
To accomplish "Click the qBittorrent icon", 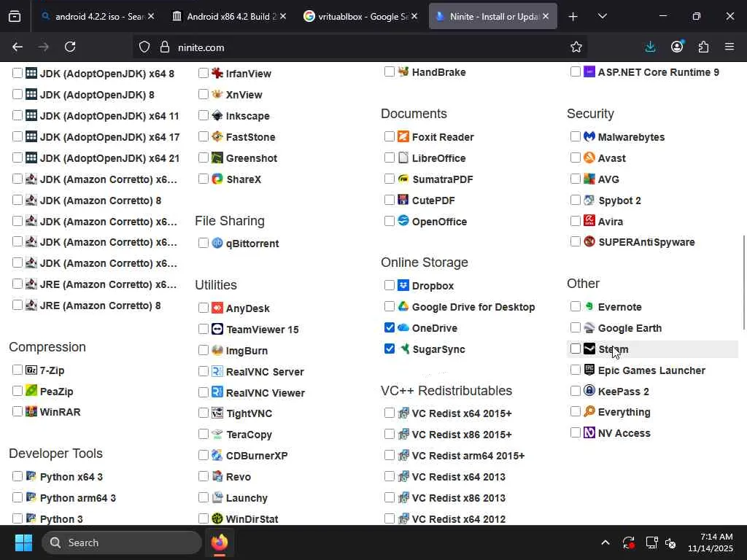I will click(217, 243).
